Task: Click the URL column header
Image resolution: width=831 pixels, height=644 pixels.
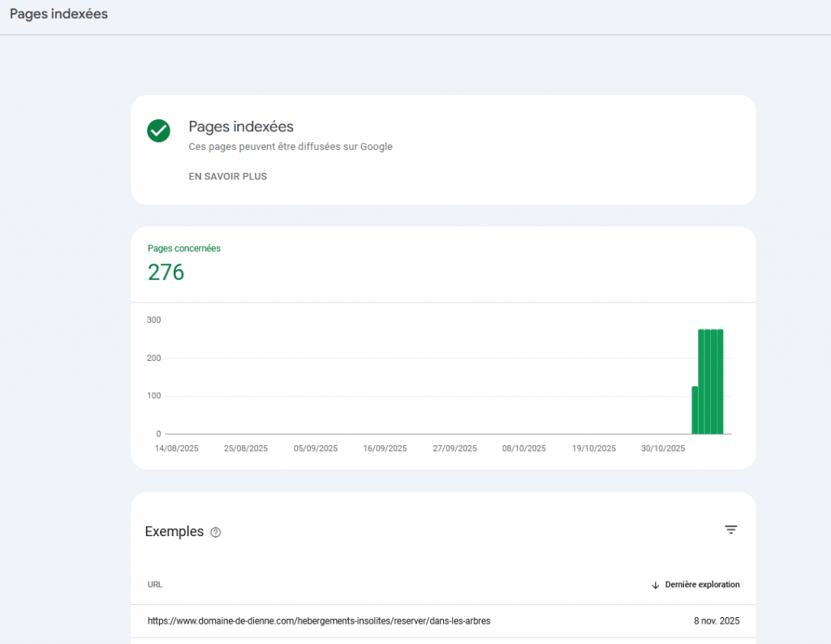Action: coord(154,585)
